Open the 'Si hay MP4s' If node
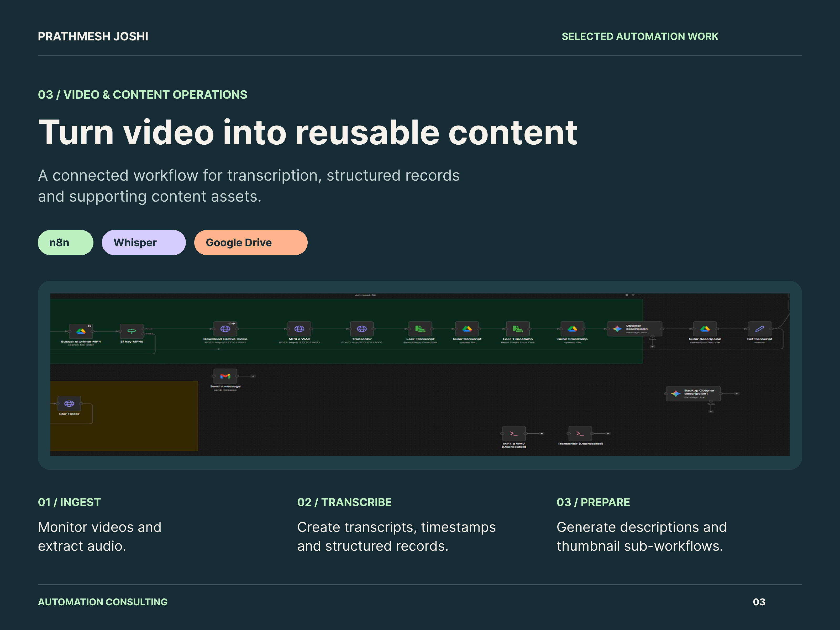The width and height of the screenshot is (840, 630). [132, 331]
